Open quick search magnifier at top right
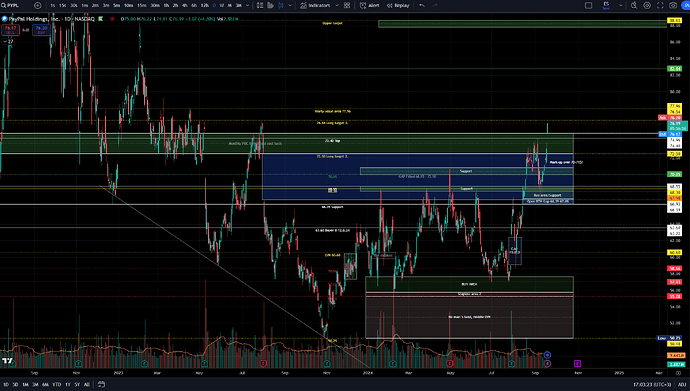Screen dimensions: 690x391 634,5
